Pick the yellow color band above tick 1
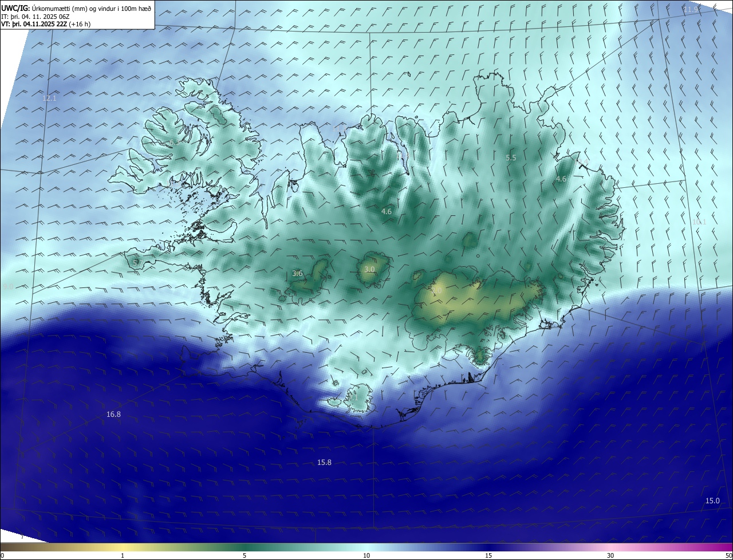 coord(123,547)
